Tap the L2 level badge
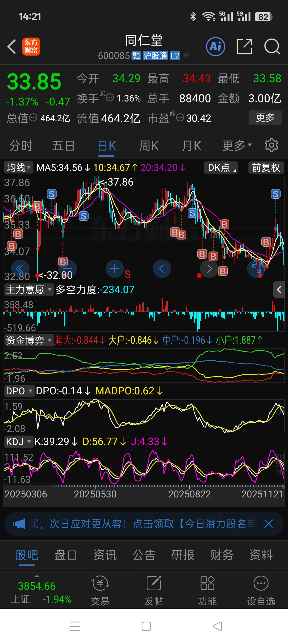Image resolution: width=288 pixels, height=644 pixels. 175,56
